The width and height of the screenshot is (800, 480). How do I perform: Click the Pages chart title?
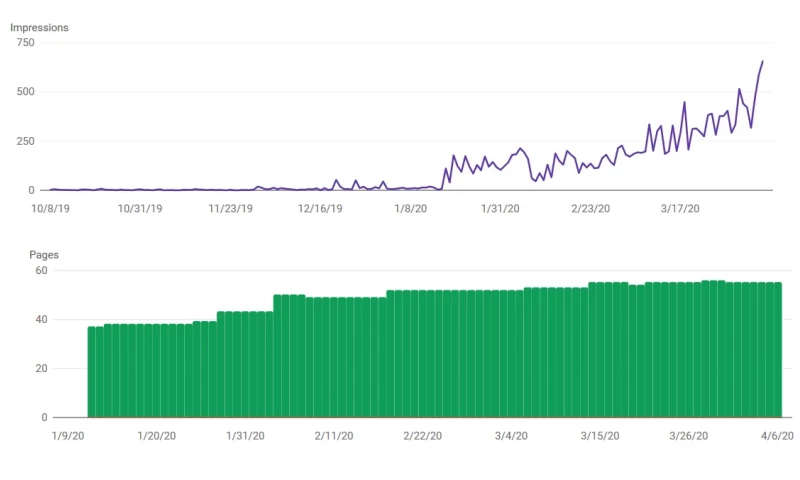[x=44, y=255]
